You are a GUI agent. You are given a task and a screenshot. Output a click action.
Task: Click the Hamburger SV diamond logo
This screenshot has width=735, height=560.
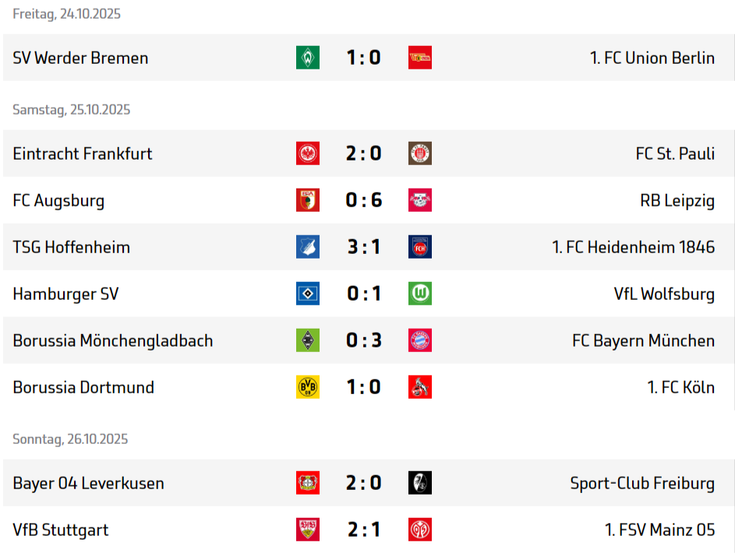coord(308,294)
